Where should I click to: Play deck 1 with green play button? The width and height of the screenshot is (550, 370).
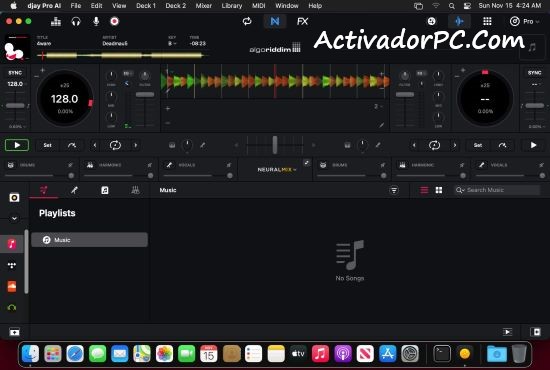point(17,145)
